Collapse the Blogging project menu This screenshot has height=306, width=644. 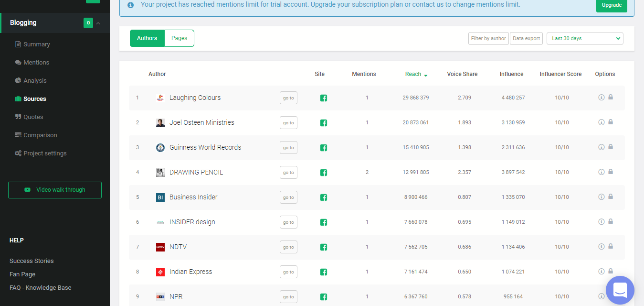(x=98, y=23)
